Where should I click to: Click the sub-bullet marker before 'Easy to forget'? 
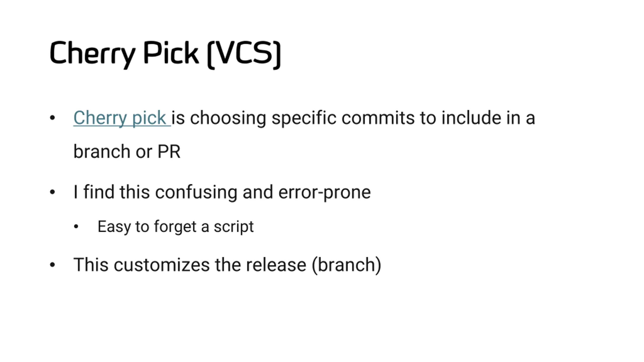pos(76,227)
